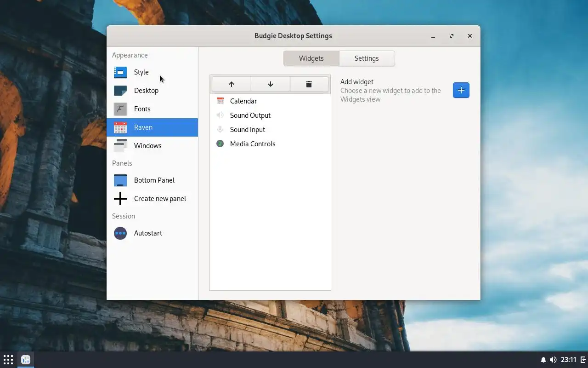Select the Sound Output label in list
588x368 pixels.
click(250, 115)
